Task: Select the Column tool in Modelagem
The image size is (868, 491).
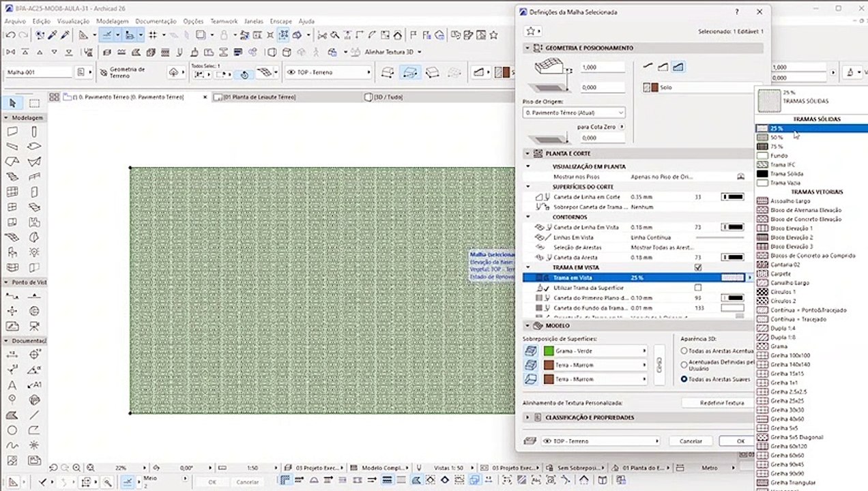Action: click(34, 132)
